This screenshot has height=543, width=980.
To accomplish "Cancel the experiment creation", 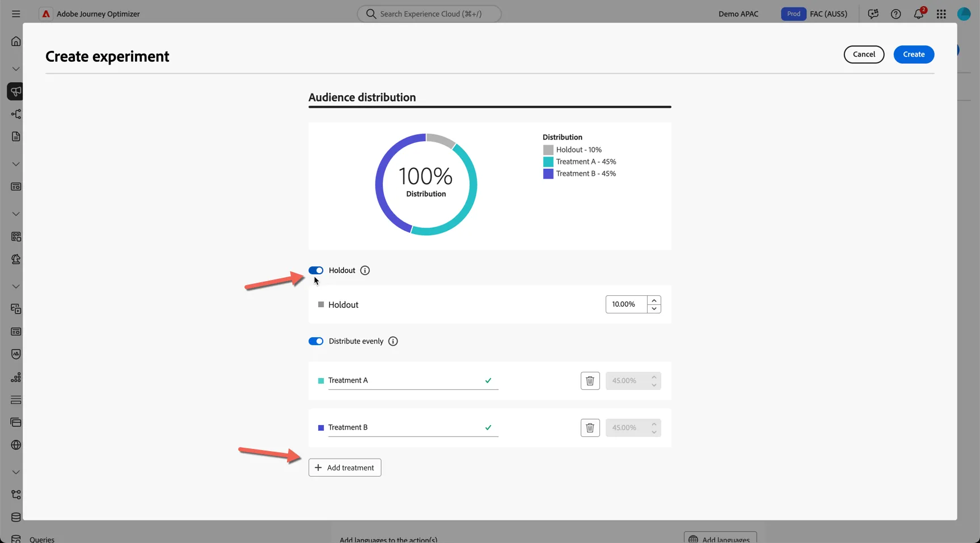I will pyautogui.click(x=864, y=54).
